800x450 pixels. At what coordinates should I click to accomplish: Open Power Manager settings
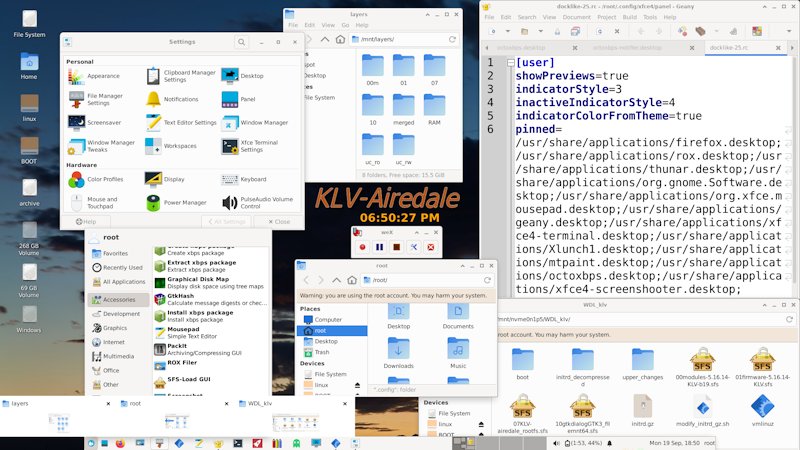tap(176, 203)
